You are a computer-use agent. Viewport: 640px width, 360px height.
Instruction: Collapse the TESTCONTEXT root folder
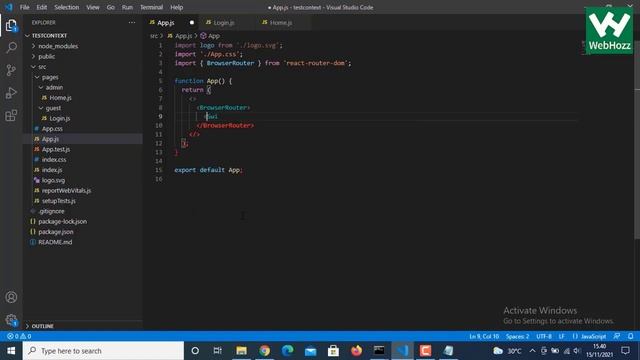(x=27, y=36)
